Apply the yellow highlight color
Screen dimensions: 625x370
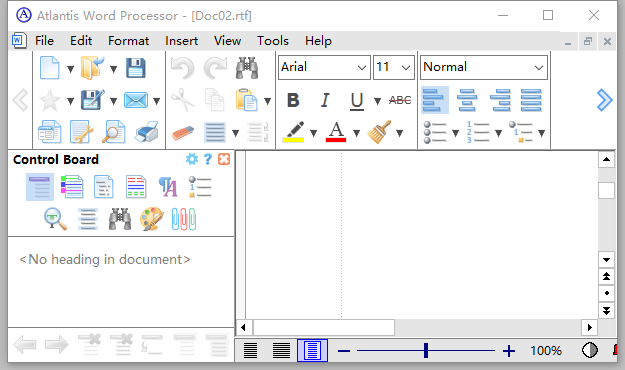(x=293, y=132)
